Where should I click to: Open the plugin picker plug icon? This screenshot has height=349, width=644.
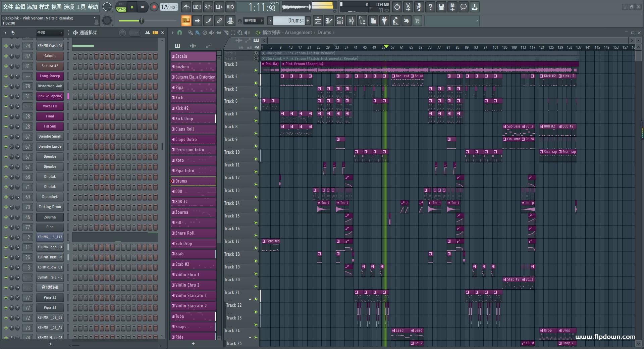(x=384, y=21)
